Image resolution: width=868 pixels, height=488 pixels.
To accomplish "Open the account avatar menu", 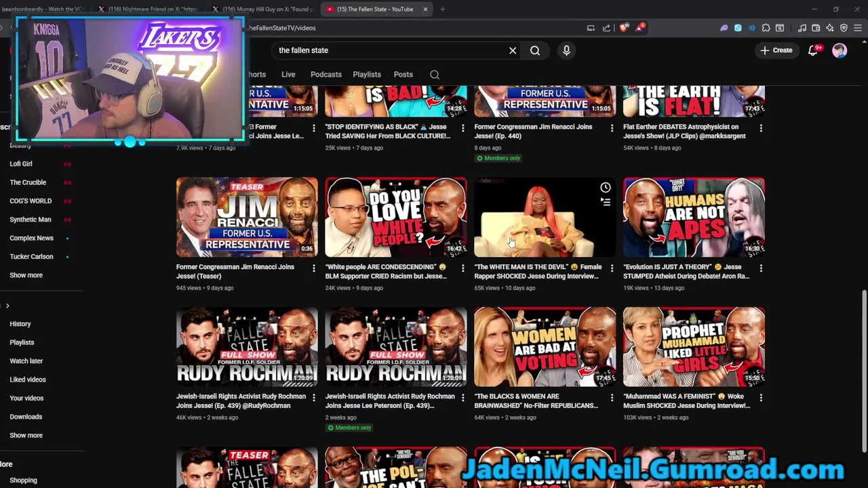I will click(840, 50).
